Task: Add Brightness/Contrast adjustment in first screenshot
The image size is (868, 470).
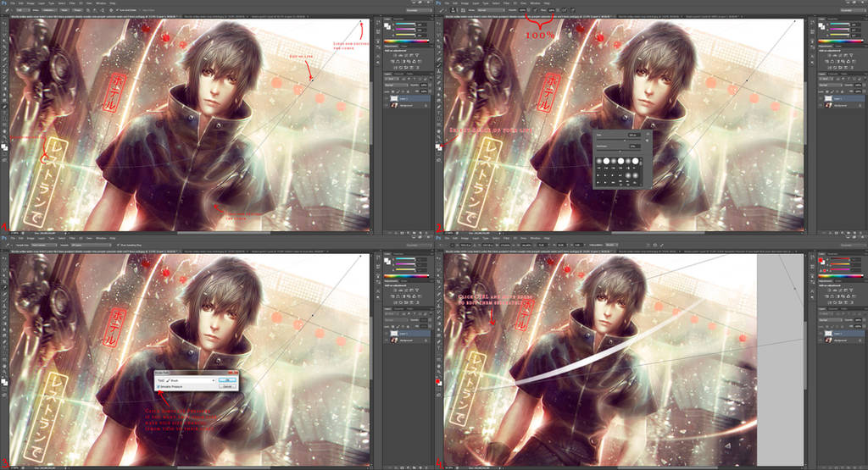Action: pos(395,55)
